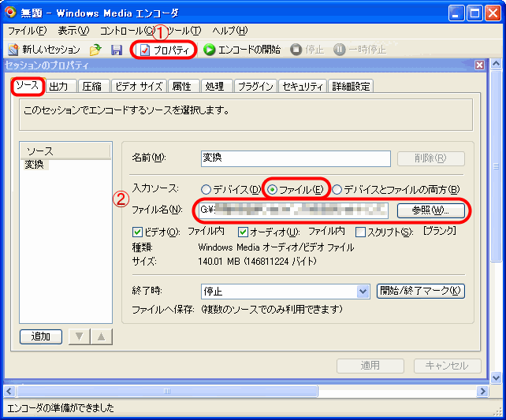Close the セッションのプロパティ panel
This screenshot has width=506, height=420.
[x=479, y=66]
